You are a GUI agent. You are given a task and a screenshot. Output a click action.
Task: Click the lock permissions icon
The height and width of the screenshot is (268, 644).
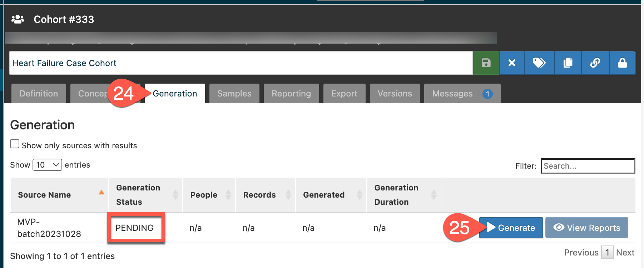point(622,63)
